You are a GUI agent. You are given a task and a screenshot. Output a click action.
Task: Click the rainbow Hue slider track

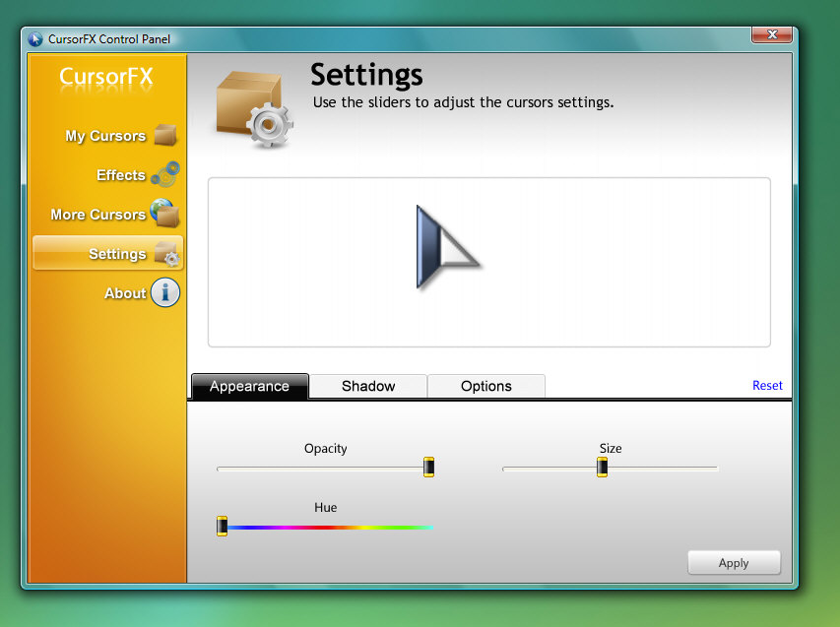(x=330, y=528)
